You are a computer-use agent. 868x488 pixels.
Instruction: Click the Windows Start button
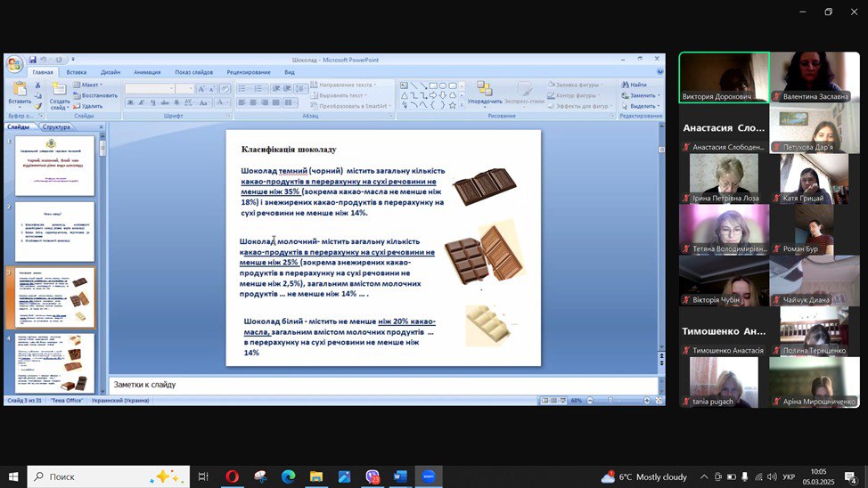13,476
